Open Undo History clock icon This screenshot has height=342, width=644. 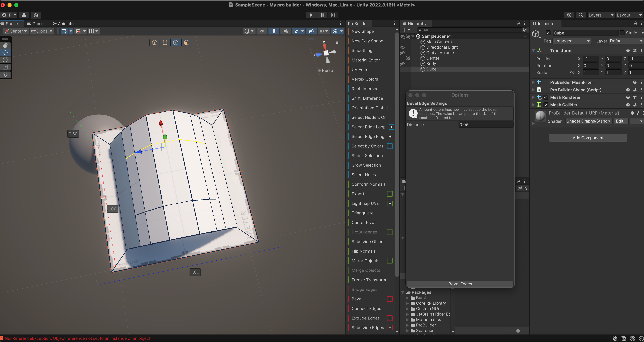[569, 15]
